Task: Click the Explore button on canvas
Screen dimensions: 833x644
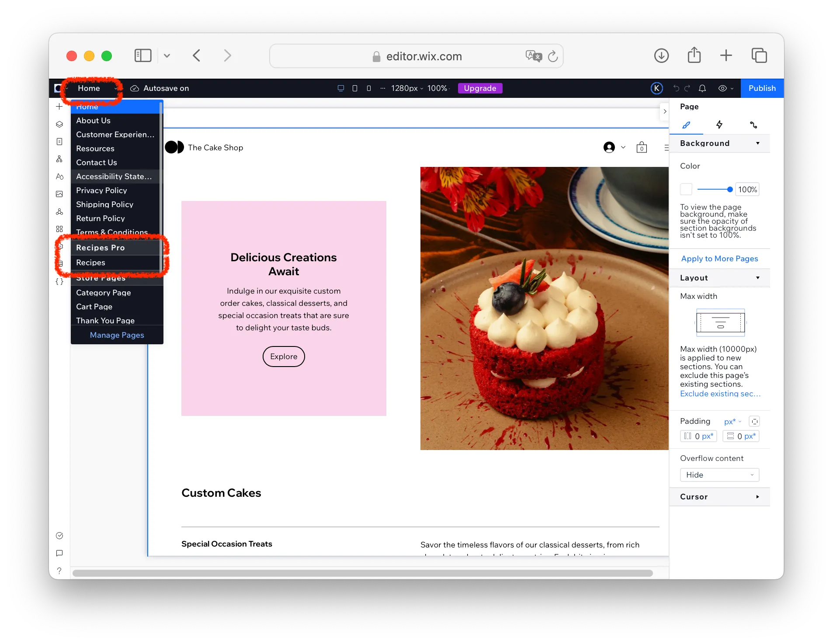Action: click(x=284, y=357)
